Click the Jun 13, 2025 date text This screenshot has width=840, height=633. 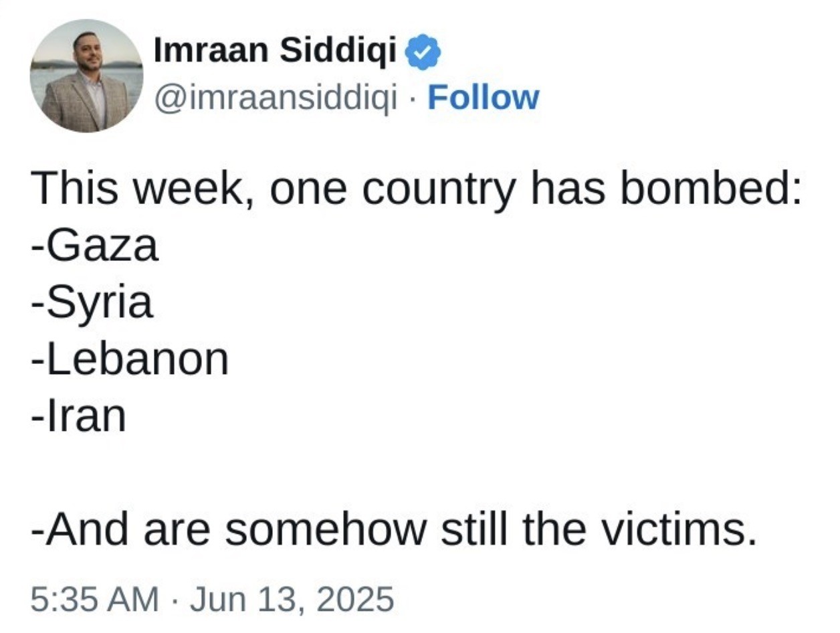292,598
